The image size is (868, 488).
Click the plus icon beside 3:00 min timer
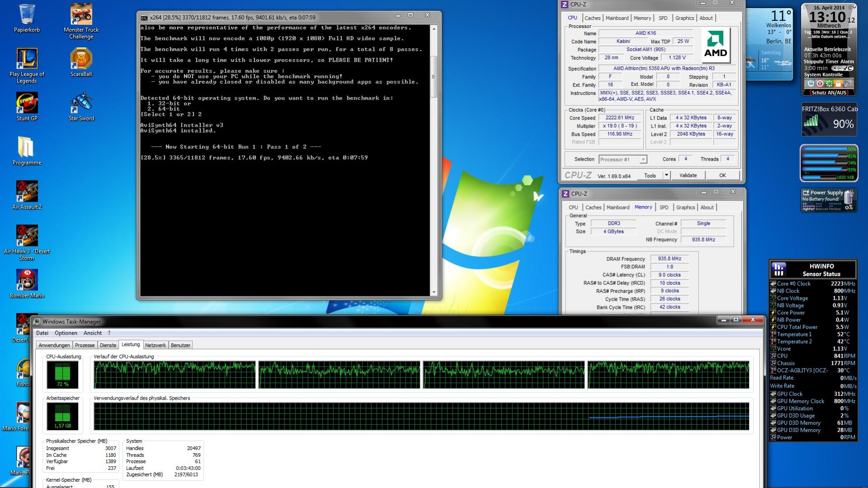[x=834, y=68]
